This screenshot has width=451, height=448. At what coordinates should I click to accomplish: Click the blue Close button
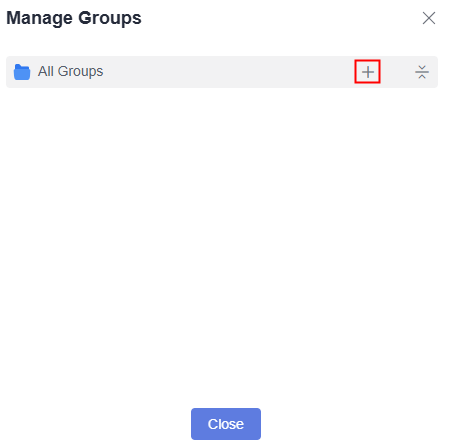click(226, 424)
